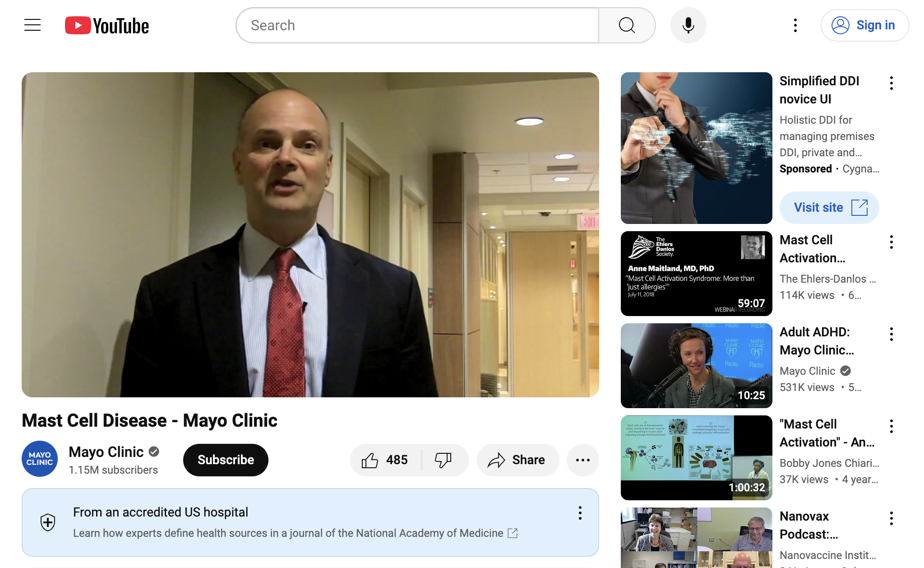
Task: Share this video
Action: 517,460
